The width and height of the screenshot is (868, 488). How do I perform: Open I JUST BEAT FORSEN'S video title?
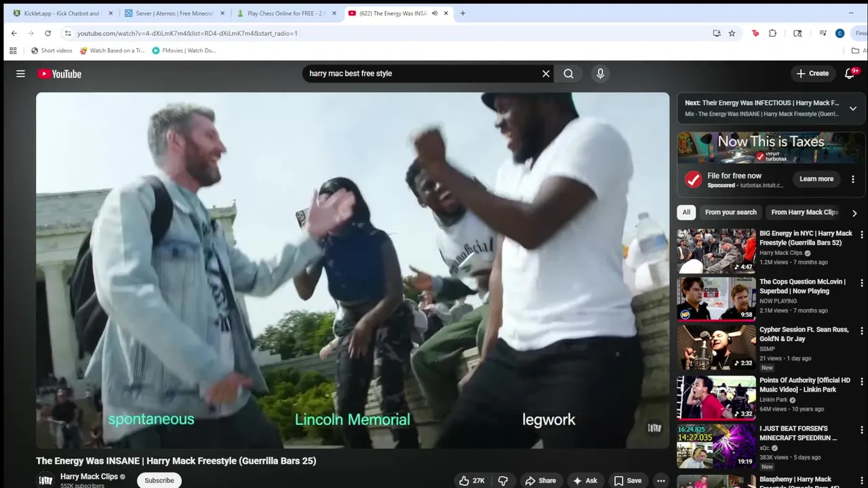click(x=798, y=433)
